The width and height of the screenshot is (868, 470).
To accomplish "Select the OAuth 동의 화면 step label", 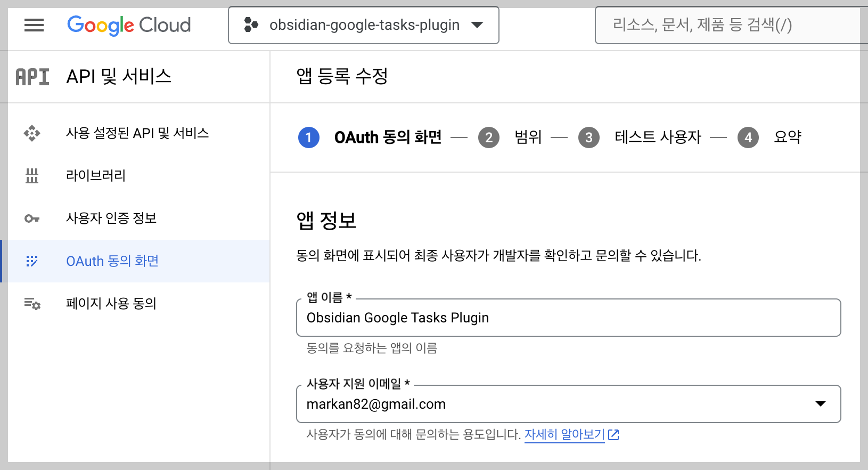I will 388,137.
